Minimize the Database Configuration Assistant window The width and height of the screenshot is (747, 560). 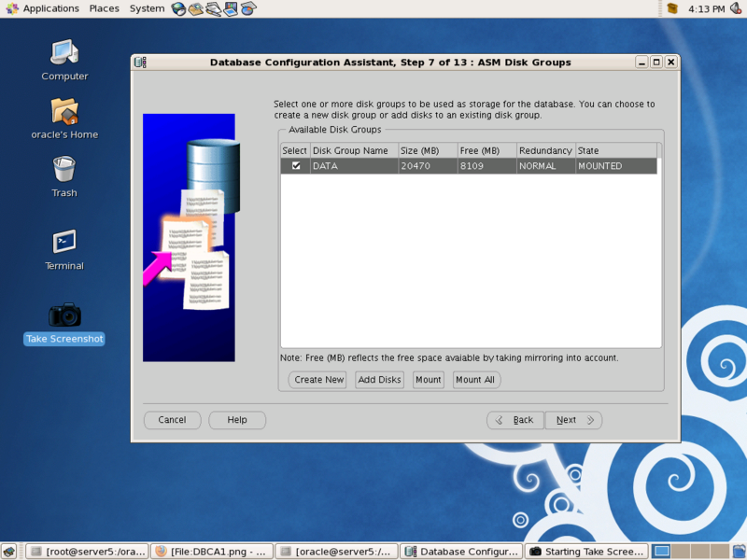[641, 63]
